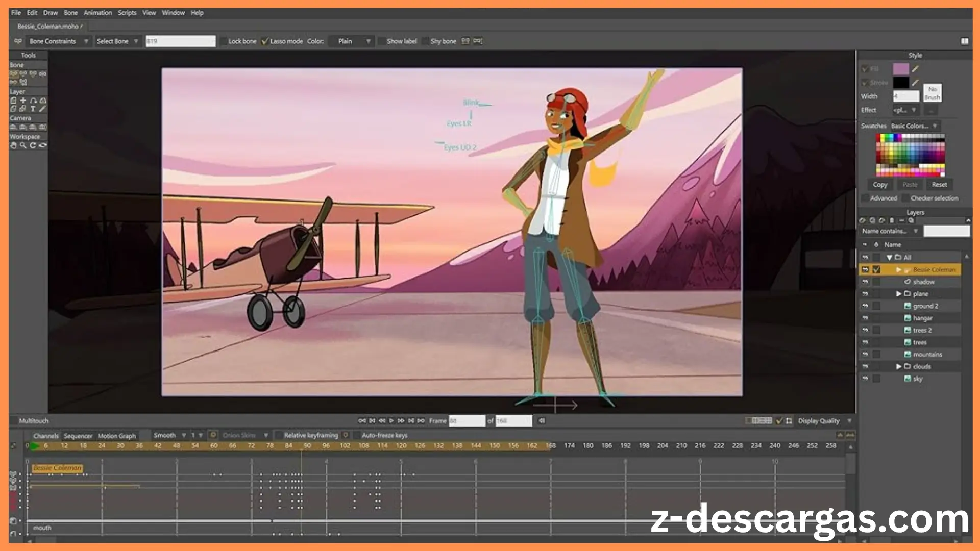The height and width of the screenshot is (551, 980).
Task: Choose the Eyedropper tool in Layer tools
Action: pyautogui.click(x=42, y=109)
